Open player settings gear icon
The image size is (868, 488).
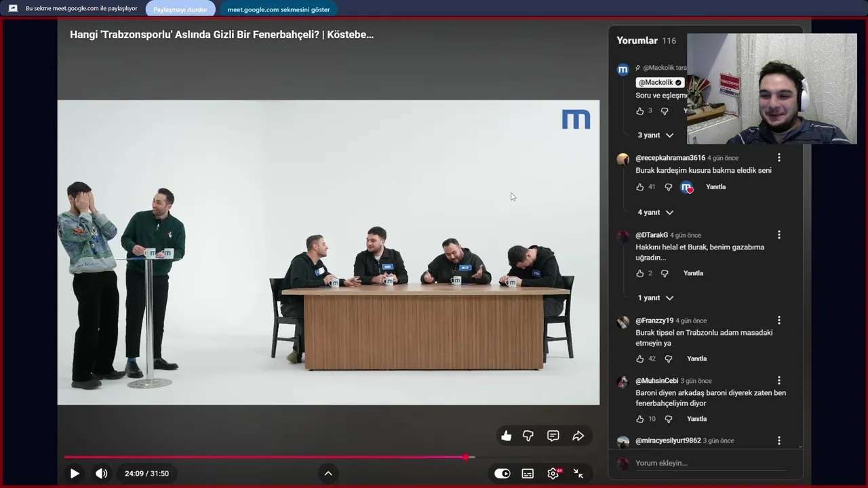(553, 474)
